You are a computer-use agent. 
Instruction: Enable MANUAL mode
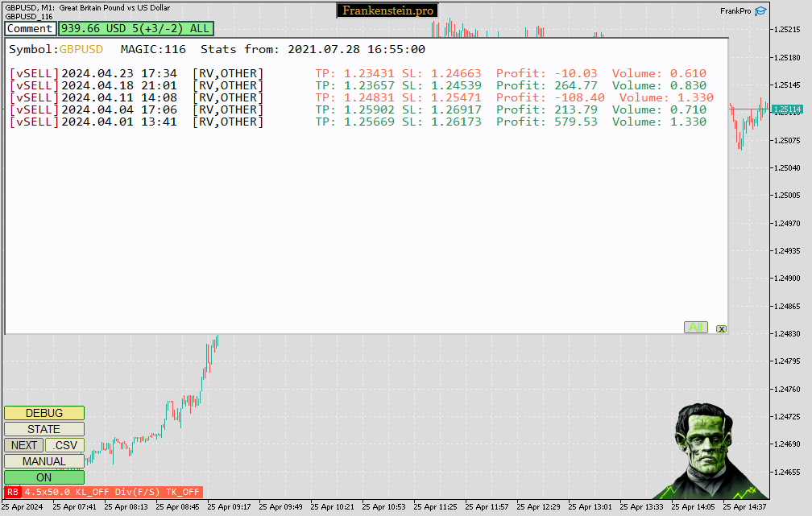pos(43,460)
